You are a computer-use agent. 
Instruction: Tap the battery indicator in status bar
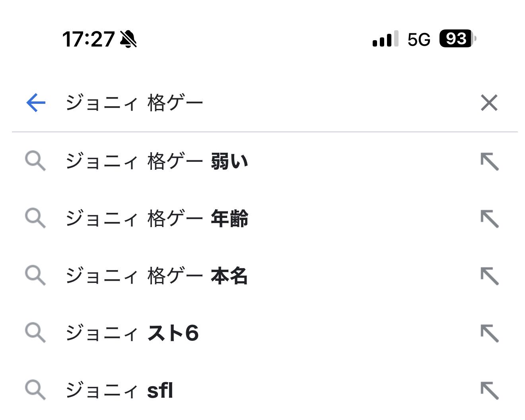click(x=457, y=39)
